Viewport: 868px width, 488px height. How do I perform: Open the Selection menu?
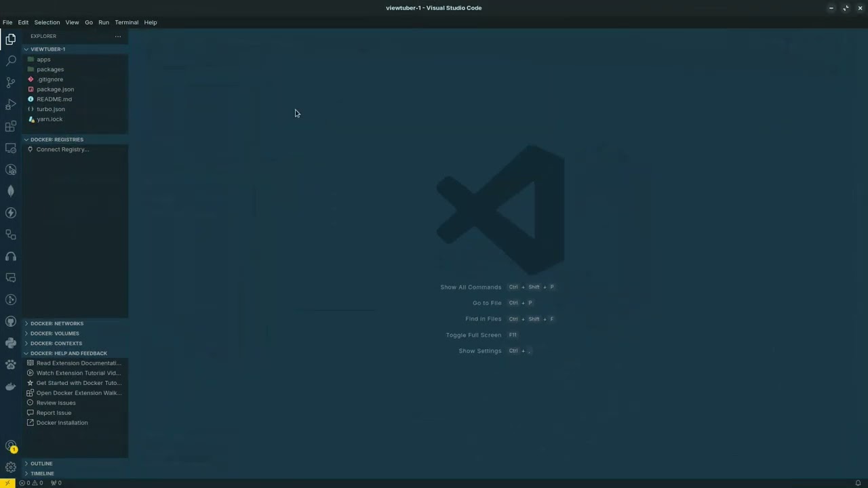(x=47, y=22)
